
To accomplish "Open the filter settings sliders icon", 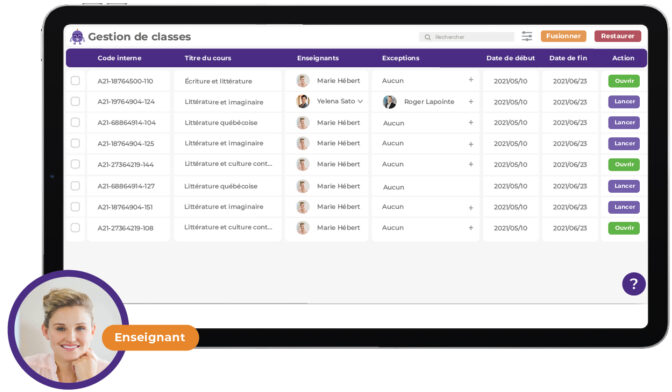I will point(527,36).
